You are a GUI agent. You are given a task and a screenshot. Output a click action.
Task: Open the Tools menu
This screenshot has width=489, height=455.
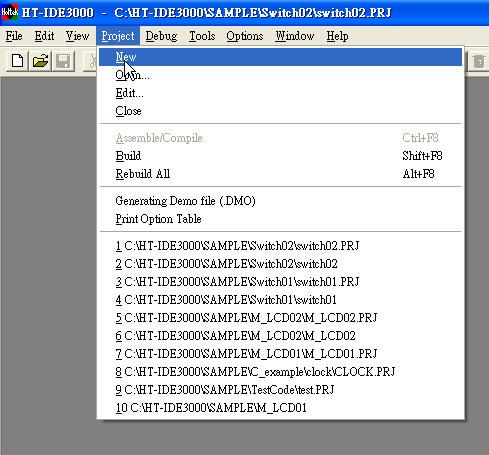point(202,36)
